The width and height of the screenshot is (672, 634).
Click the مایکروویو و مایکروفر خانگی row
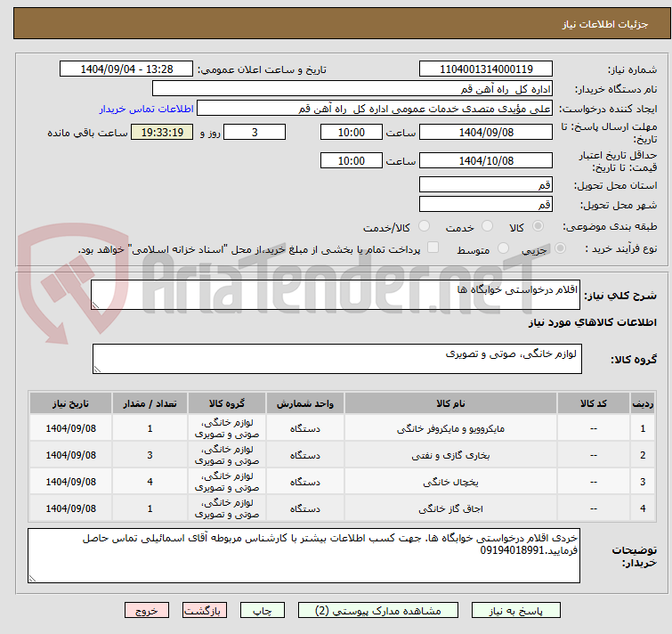[343, 428]
